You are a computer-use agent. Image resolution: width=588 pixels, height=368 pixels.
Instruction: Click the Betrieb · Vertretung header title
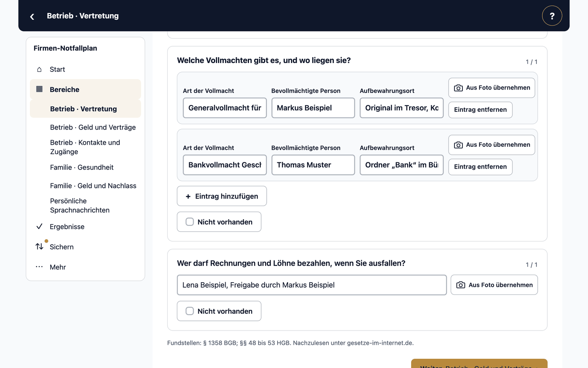tap(83, 16)
